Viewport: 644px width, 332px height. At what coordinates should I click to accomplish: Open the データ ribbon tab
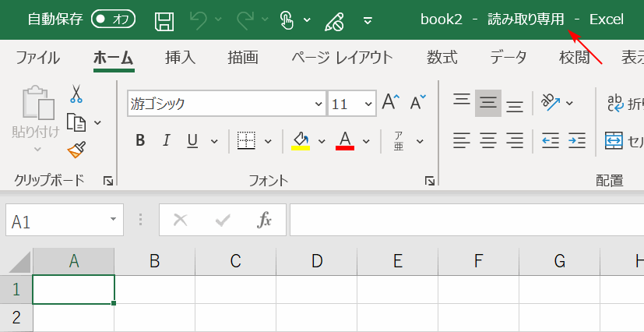point(508,58)
